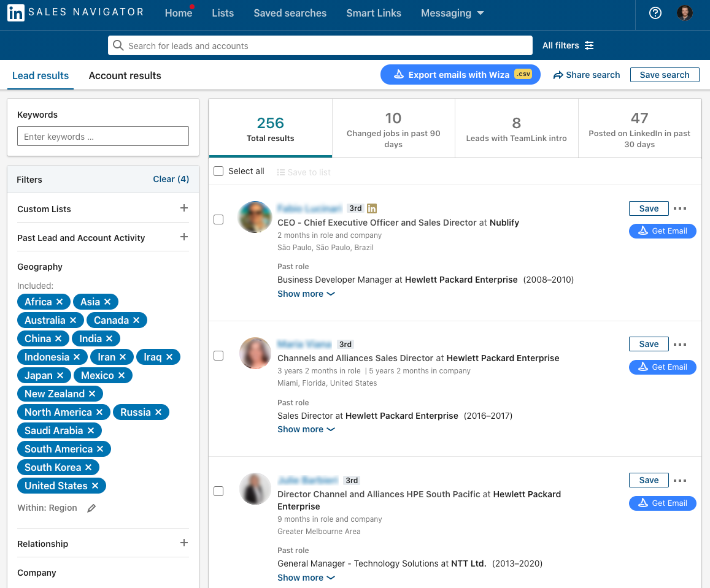The image size is (710, 588).
Task: Click Export emails with Wiza button
Action: (x=460, y=75)
